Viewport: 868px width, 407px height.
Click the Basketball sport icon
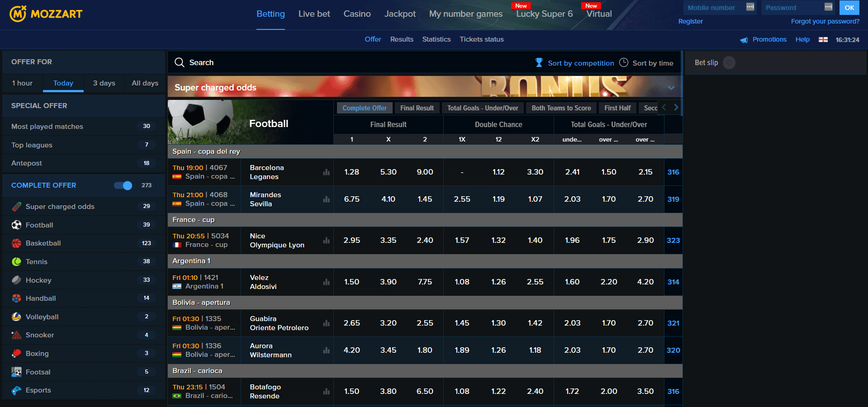17,243
